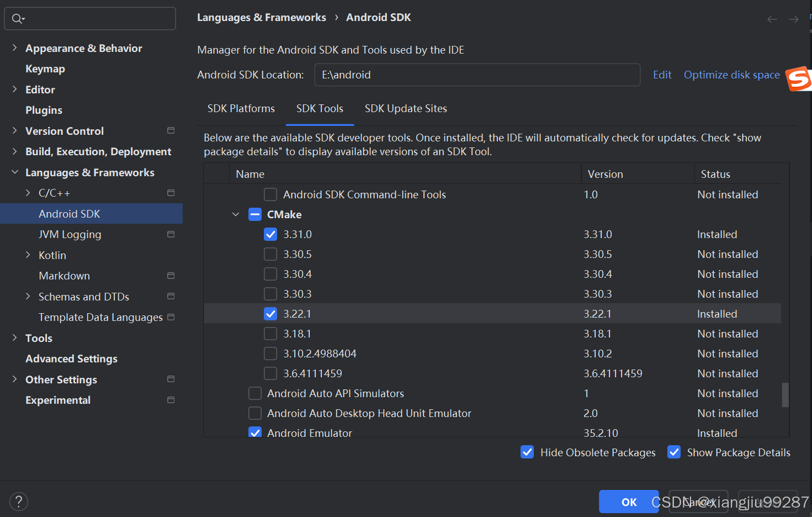
Task: Click project-level icon beside C/C++
Action: 171,193
